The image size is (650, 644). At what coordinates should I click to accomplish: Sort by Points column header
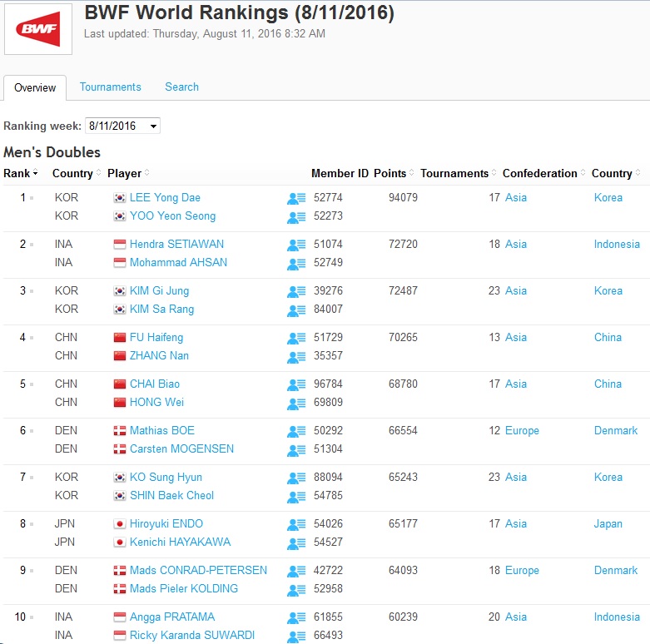[390, 173]
